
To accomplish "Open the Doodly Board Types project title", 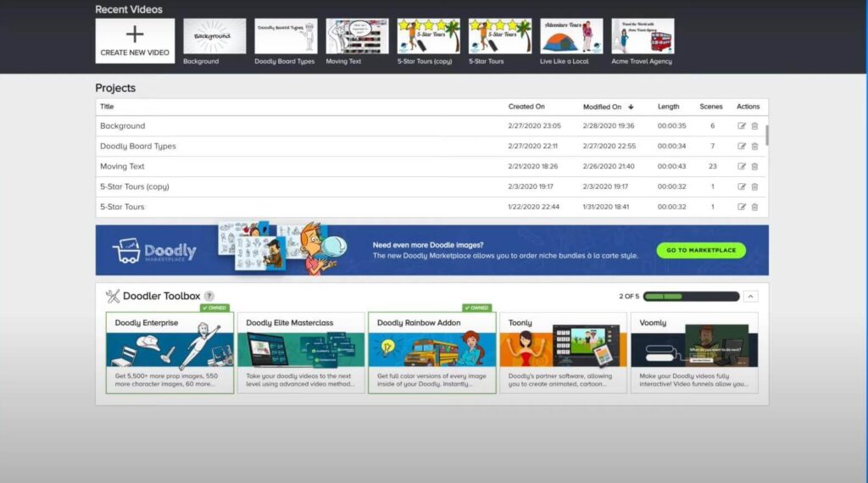I will pos(138,146).
